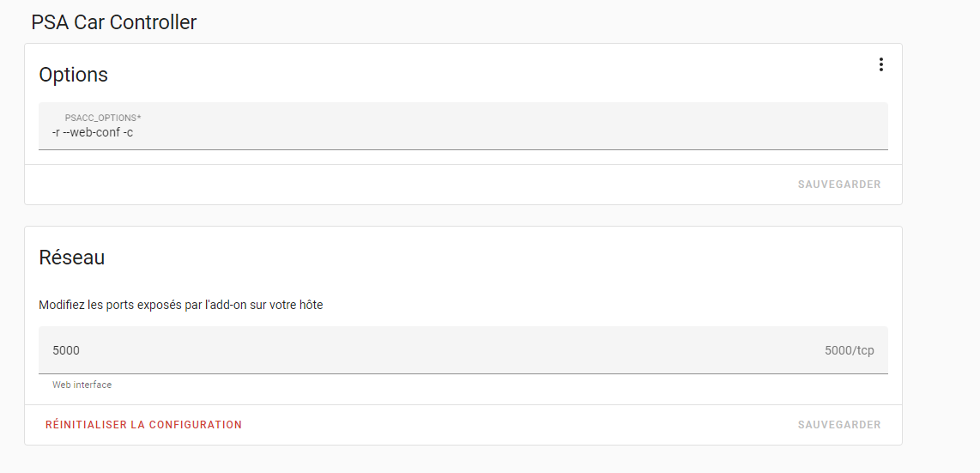The image size is (980, 473).
Task: Click the word "interface" under the port field
Action: [x=92, y=385]
